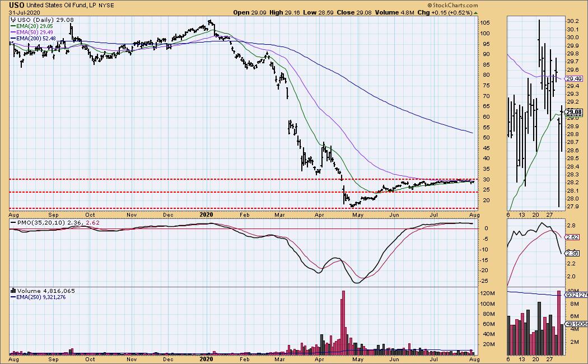Click the Chg +0.15 (+0.52%) value
The height and width of the screenshot is (364, 588).
tap(445, 12)
